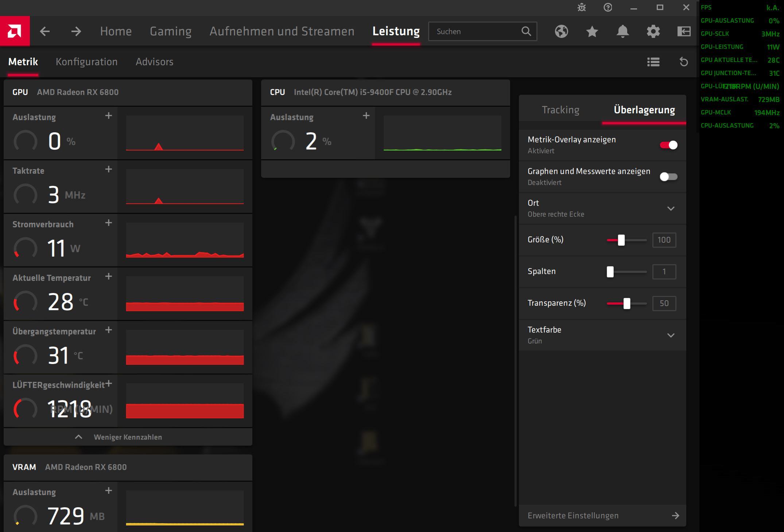The image size is (784, 532).
Task: Click the Transparenz (%) slider handle
Action: [x=626, y=304]
